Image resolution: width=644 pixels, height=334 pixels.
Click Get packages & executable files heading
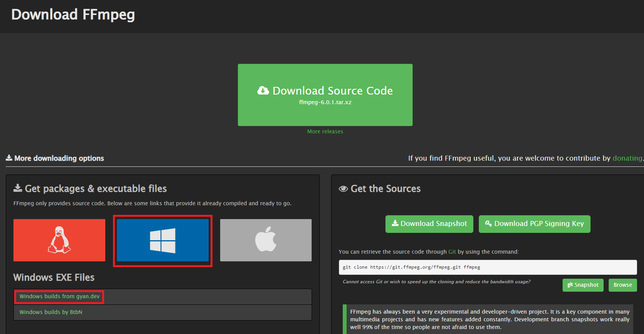[x=96, y=189]
